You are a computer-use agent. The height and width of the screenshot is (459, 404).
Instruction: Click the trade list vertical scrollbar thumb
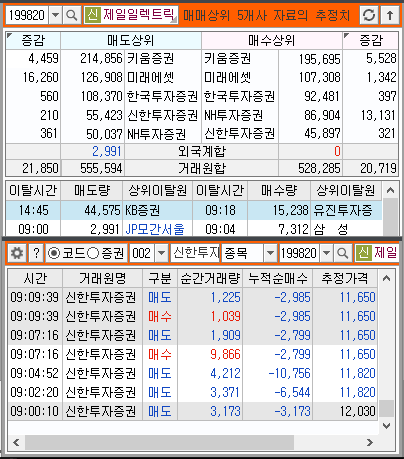[x=386, y=409]
